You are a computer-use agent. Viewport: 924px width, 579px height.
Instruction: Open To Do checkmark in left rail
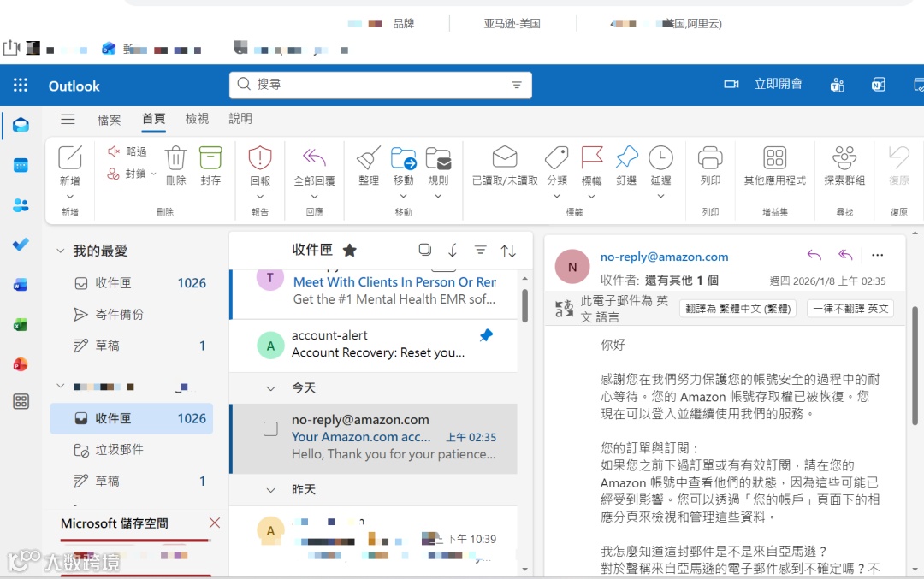pos(21,245)
